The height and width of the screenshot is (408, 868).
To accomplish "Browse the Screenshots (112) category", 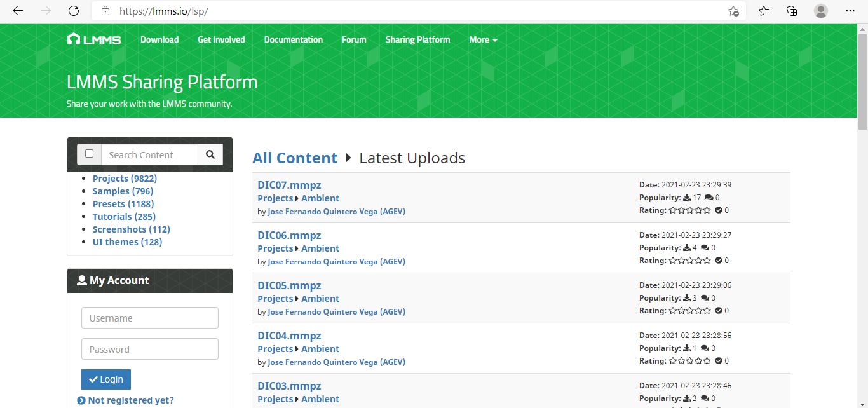I will pos(132,229).
